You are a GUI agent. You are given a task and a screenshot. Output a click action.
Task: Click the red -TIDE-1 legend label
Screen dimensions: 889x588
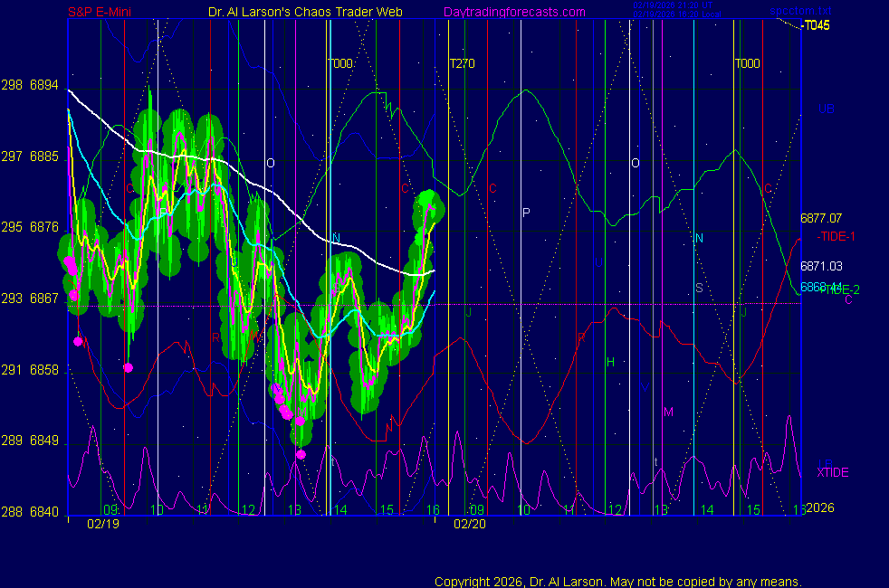pyautogui.click(x=836, y=236)
